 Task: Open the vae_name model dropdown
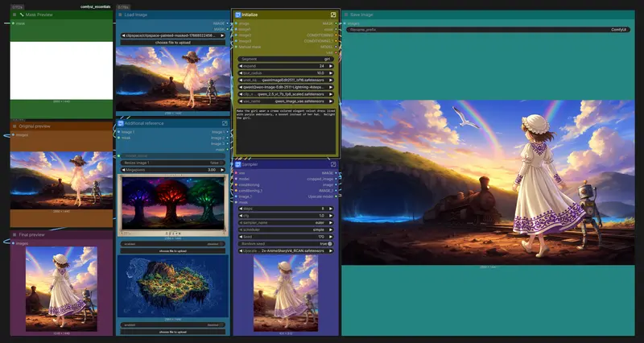285,102
